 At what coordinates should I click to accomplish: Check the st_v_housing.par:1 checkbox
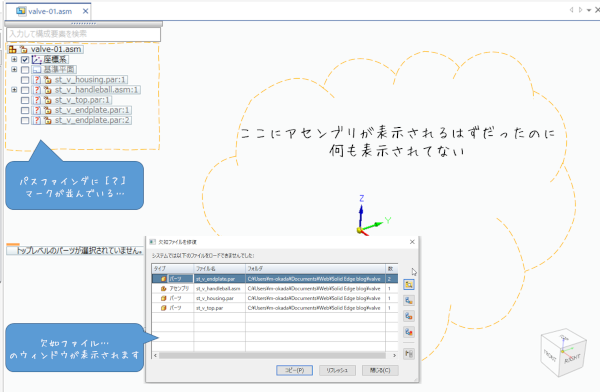25,80
